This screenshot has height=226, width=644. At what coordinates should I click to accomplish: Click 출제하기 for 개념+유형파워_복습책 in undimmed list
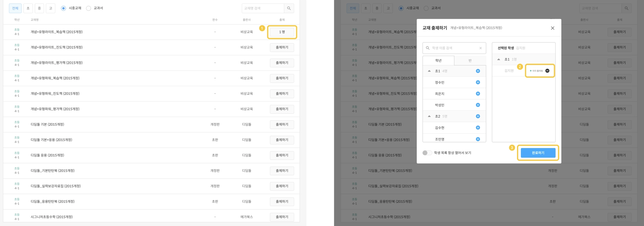coord(282,78)
